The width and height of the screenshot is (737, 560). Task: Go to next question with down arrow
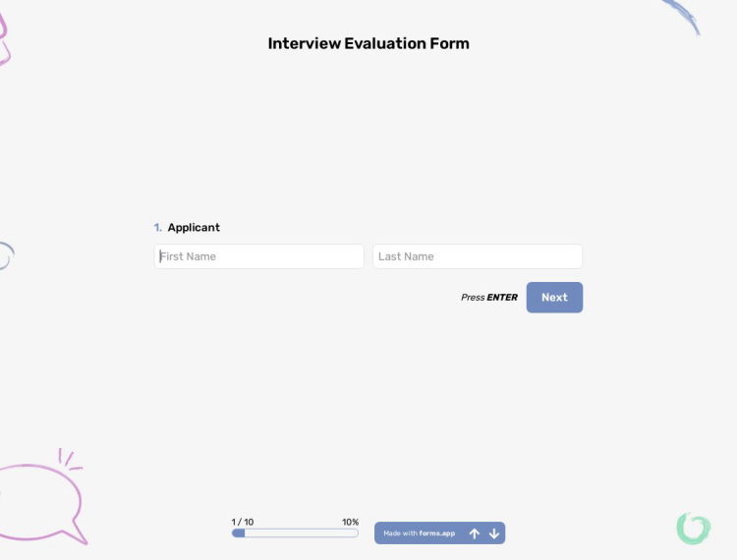[494, 533]
